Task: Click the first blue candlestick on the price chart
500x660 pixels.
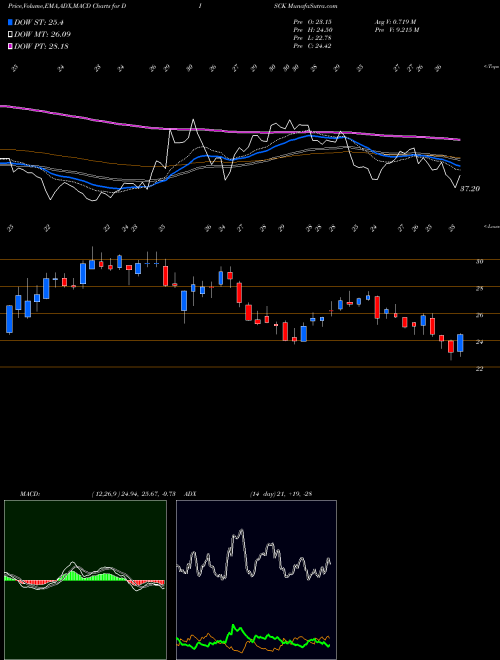Action: tap(9, 319)
